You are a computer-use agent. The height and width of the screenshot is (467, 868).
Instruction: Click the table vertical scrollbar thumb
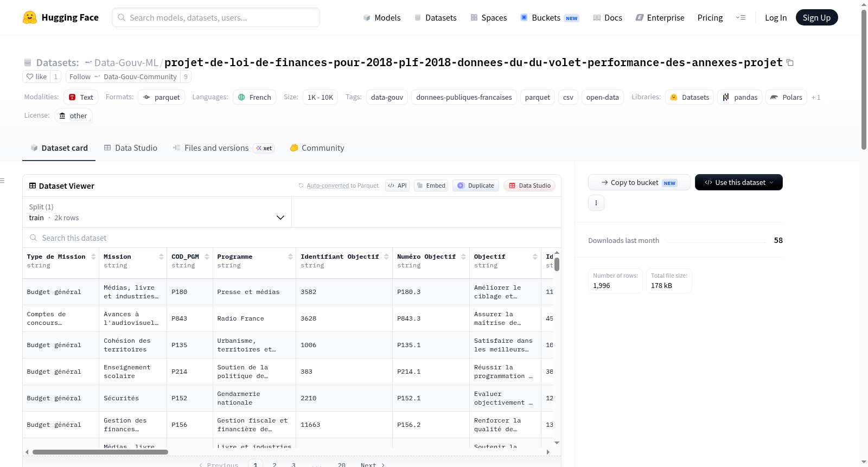click(x=557, y=264)
